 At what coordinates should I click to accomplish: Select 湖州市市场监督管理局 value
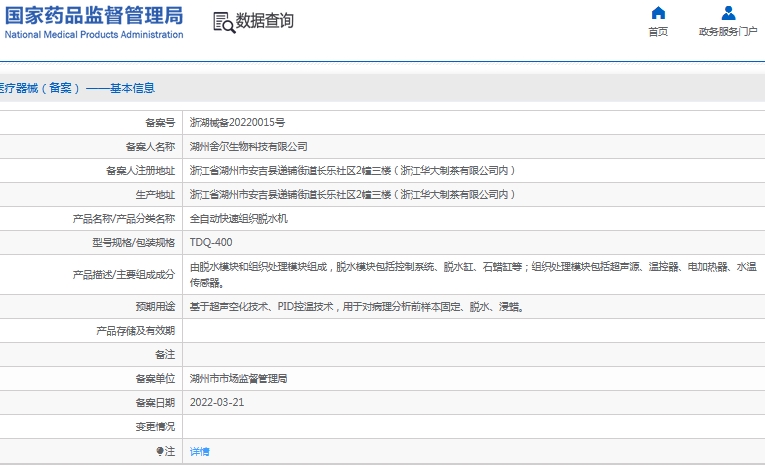point(238,379)
